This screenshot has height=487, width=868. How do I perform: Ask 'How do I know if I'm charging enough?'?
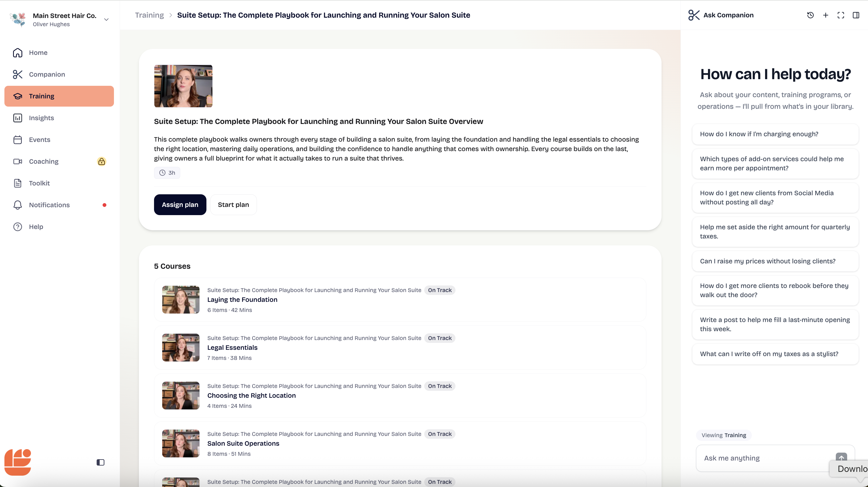tap(775, 134)
